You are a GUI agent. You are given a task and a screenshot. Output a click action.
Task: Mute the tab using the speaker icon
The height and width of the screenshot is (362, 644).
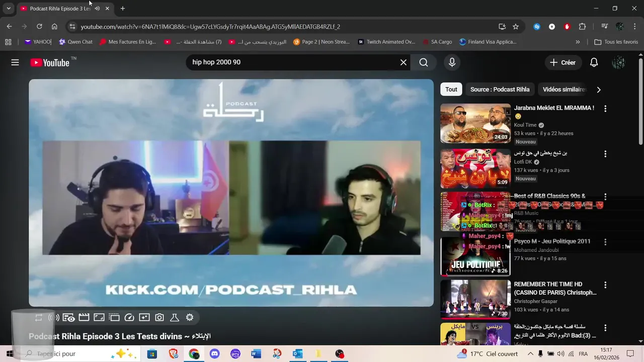coord(97,9)
